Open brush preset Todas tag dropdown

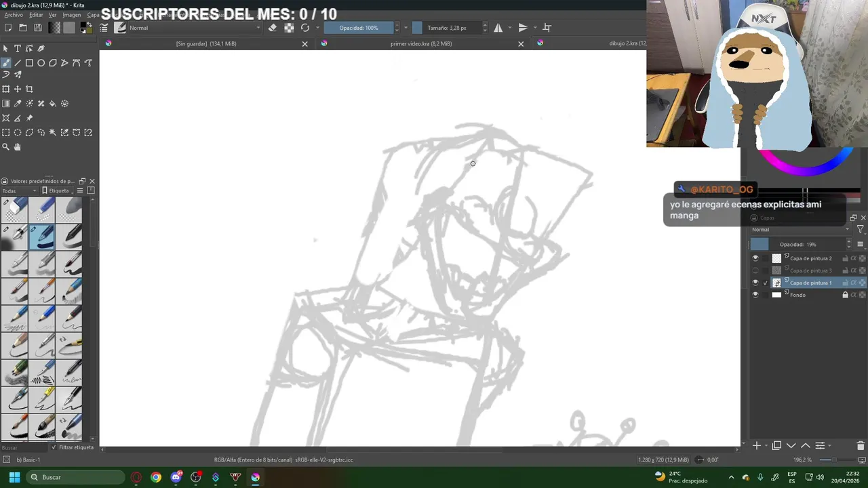19,191
